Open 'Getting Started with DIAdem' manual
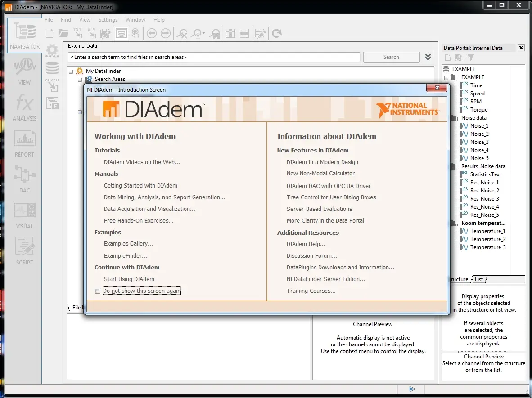Viewport: 532px width, 398px height. (140, 185)
